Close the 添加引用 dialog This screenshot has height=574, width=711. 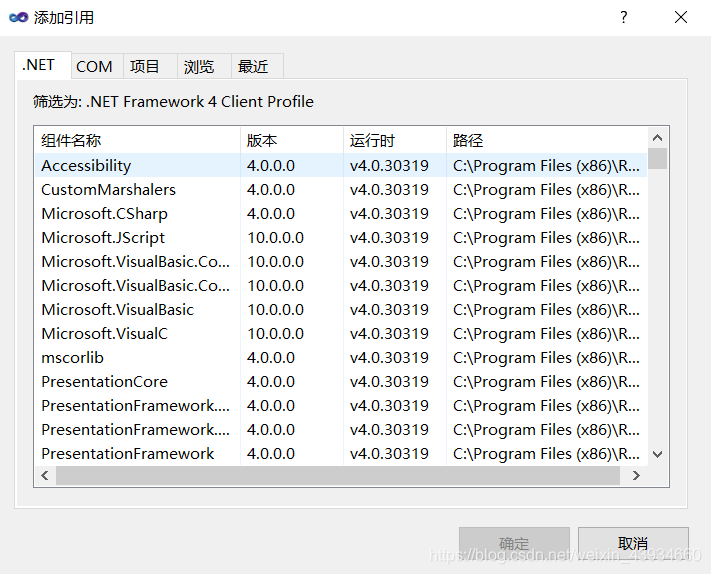(681, 17)
